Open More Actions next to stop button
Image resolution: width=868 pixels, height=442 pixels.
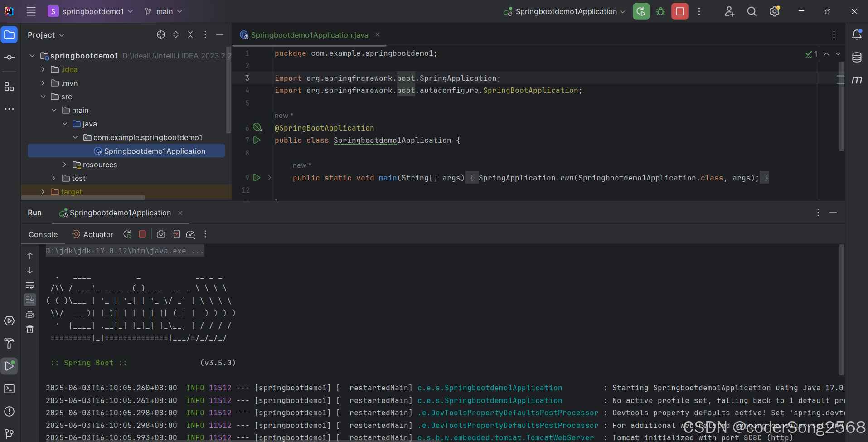tap(699, 11)
